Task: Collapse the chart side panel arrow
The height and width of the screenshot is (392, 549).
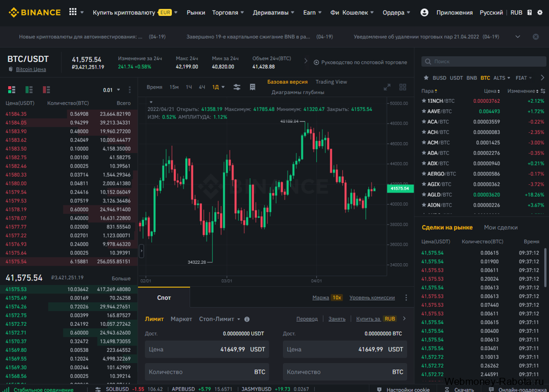Action: click(142, 251)
